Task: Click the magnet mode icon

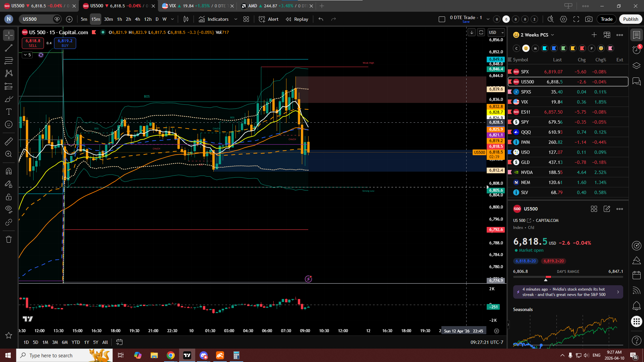Action: point(9,171)
